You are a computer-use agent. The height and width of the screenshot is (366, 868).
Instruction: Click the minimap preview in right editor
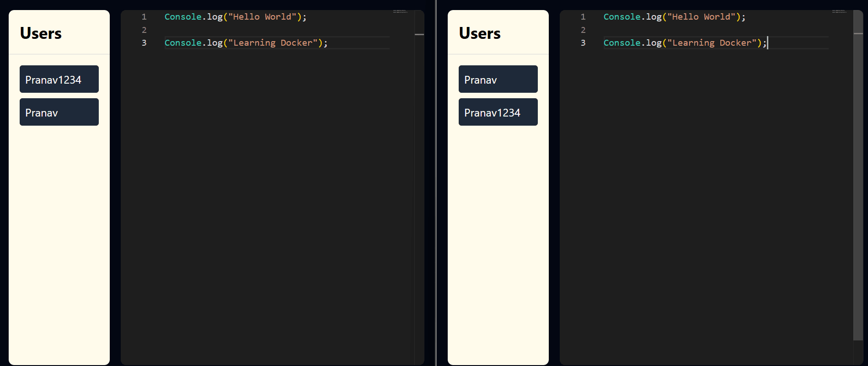click(839, 11)
